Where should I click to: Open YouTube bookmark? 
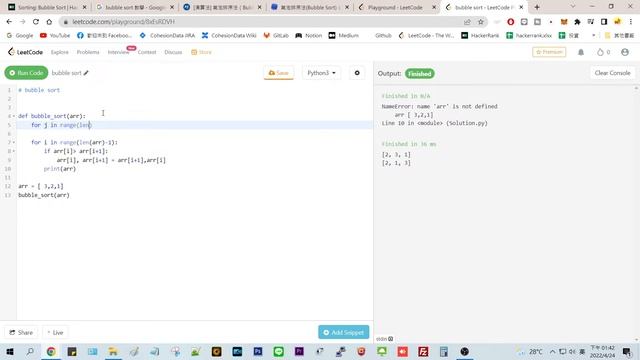(55, 36)
